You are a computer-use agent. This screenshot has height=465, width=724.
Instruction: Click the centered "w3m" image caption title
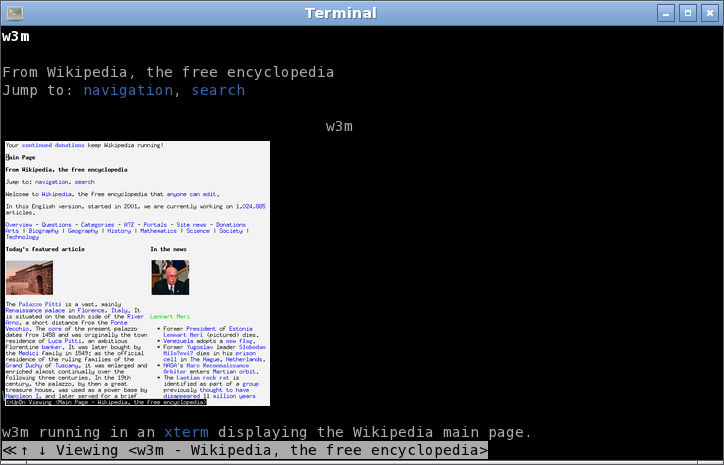point(339,126)
